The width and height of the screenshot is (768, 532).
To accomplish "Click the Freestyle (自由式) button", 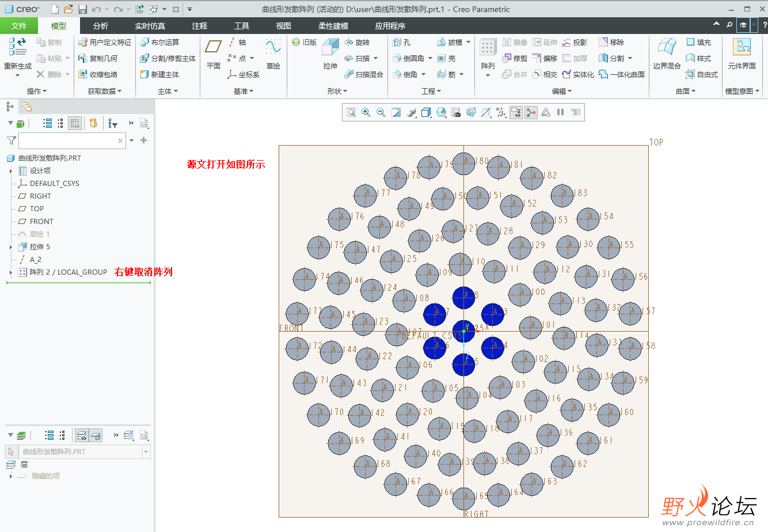I will [x=702, y=74].
